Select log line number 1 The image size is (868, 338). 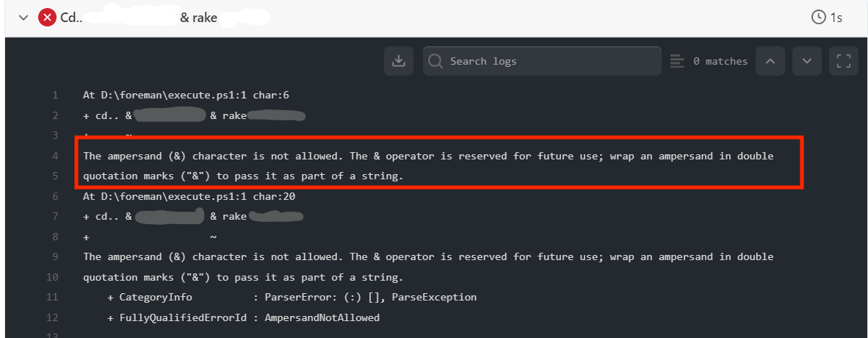pyautogui.click(x=55, y=96)
